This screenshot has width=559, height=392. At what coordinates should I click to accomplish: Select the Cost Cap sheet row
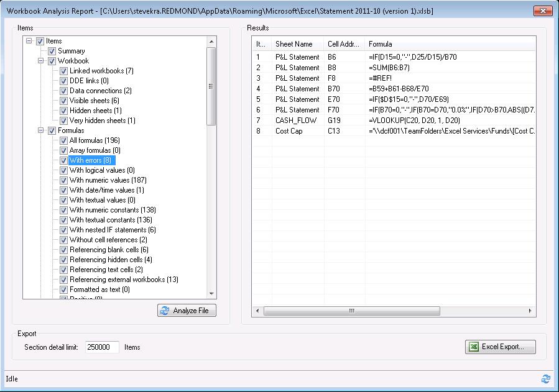click(394, 131)
